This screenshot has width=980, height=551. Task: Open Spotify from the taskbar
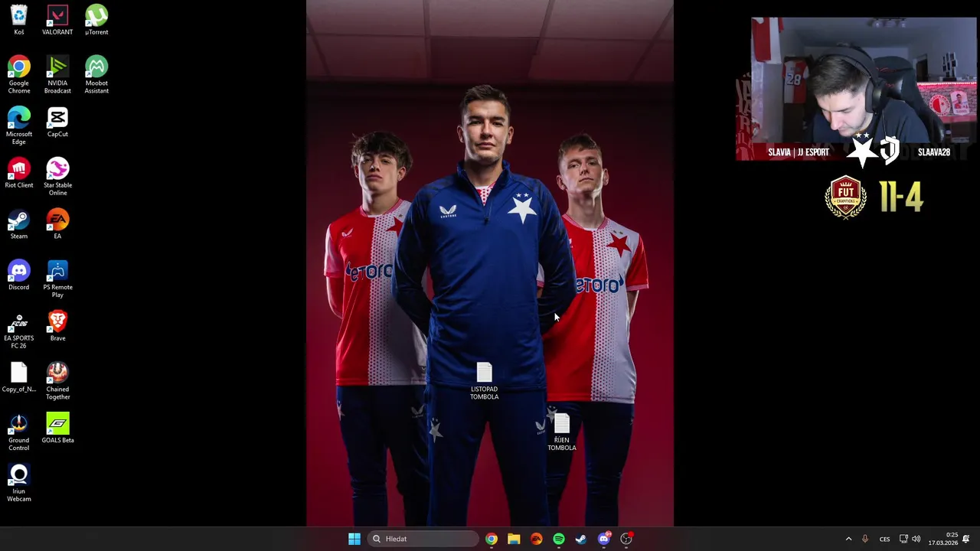[x=559, y=539]
